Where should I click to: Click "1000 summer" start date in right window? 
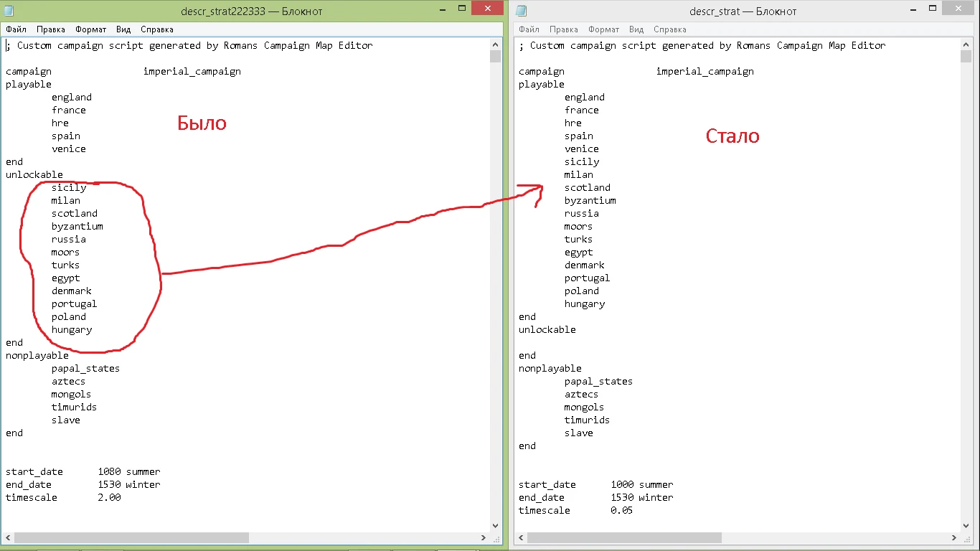tap(642, 484)
